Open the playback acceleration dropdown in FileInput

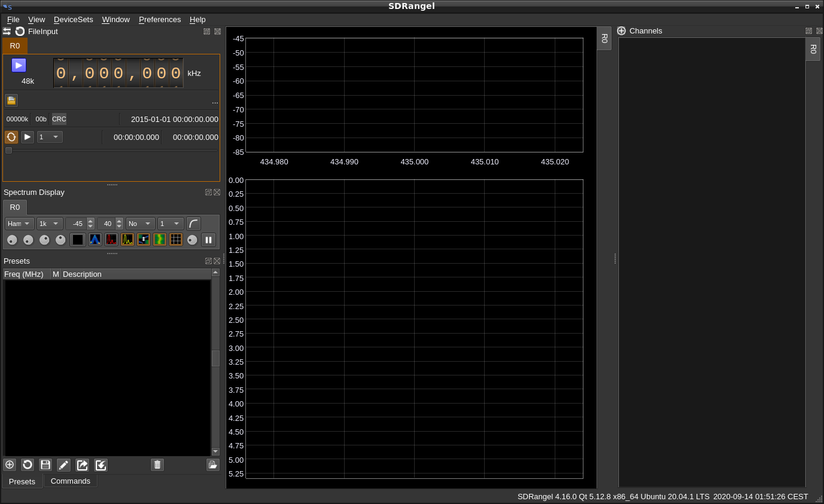tap(50, 137)
